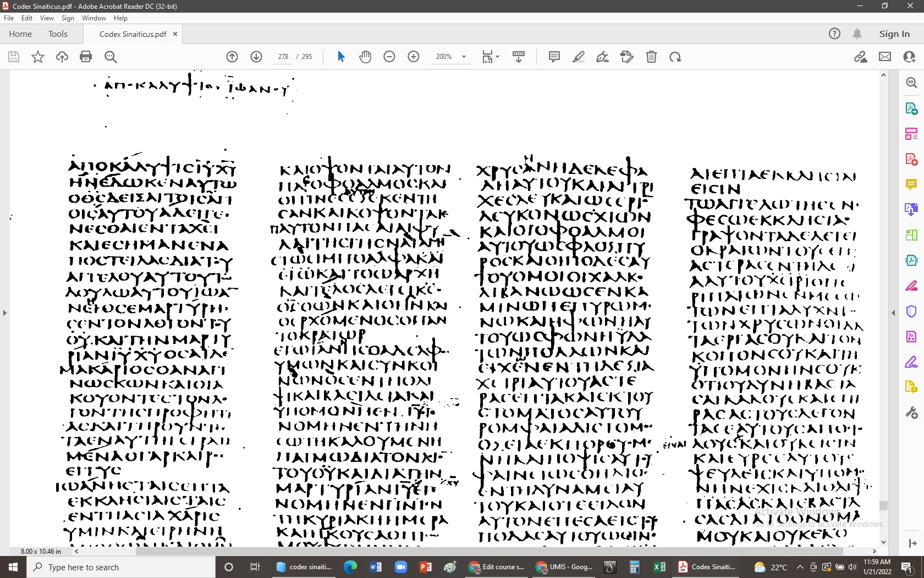Click the Sign In button
This screenshot has width=924, height=578.
click(x=894, y=34)
